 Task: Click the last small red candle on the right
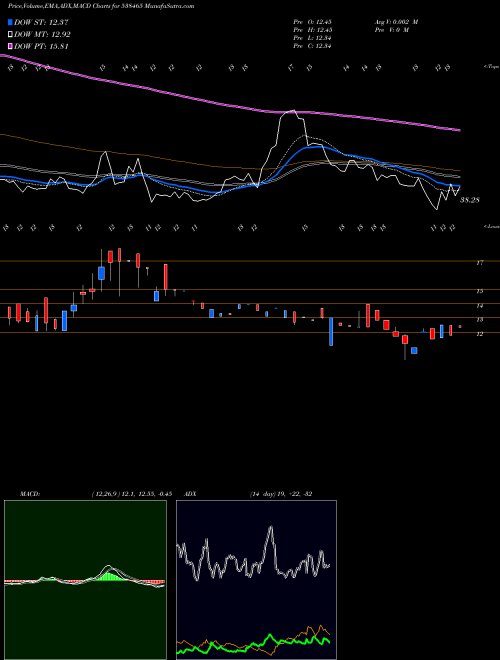460,327
